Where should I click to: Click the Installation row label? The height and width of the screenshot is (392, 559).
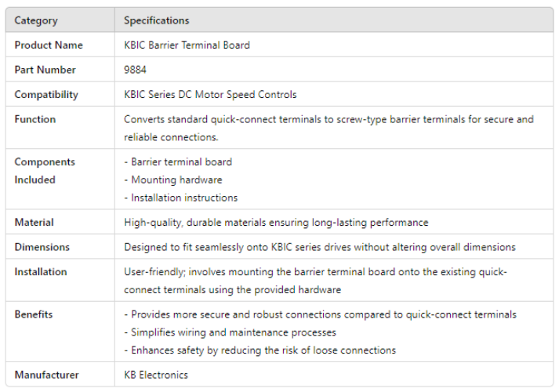coord(41,272)
